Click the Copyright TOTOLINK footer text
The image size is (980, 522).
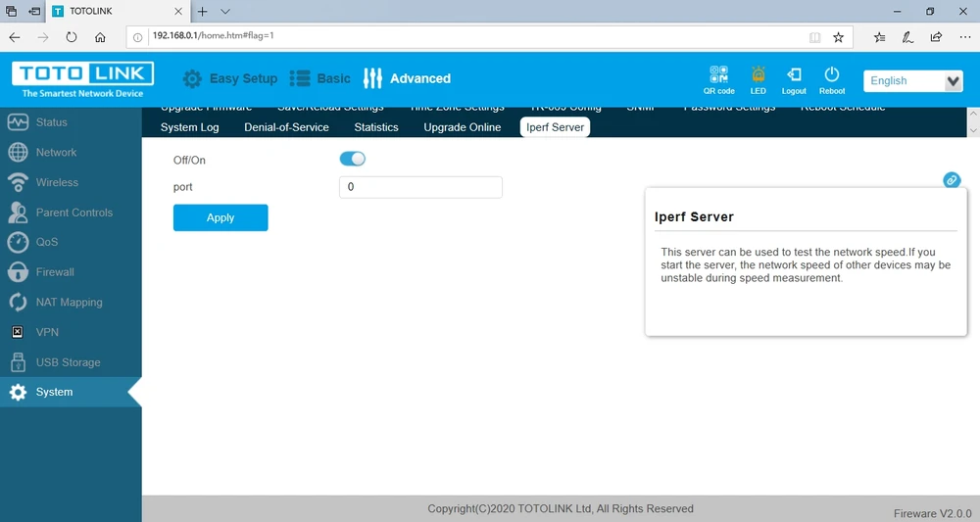coord(561,509)
